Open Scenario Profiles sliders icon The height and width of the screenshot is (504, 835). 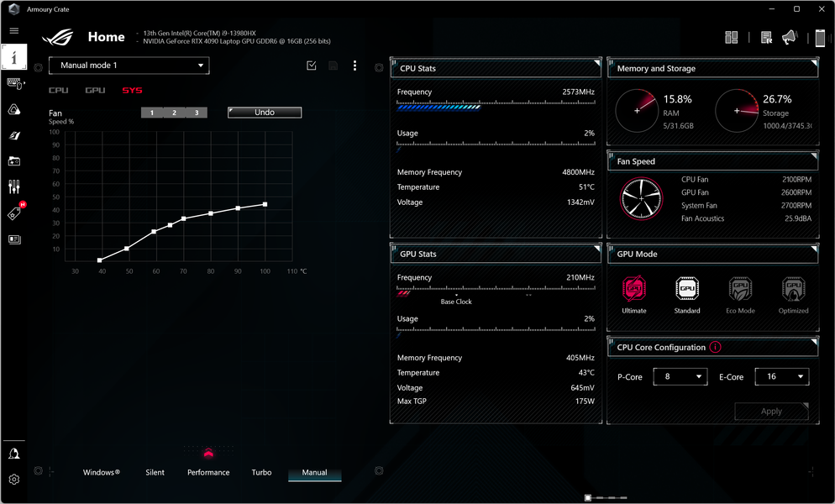[14, 186]
